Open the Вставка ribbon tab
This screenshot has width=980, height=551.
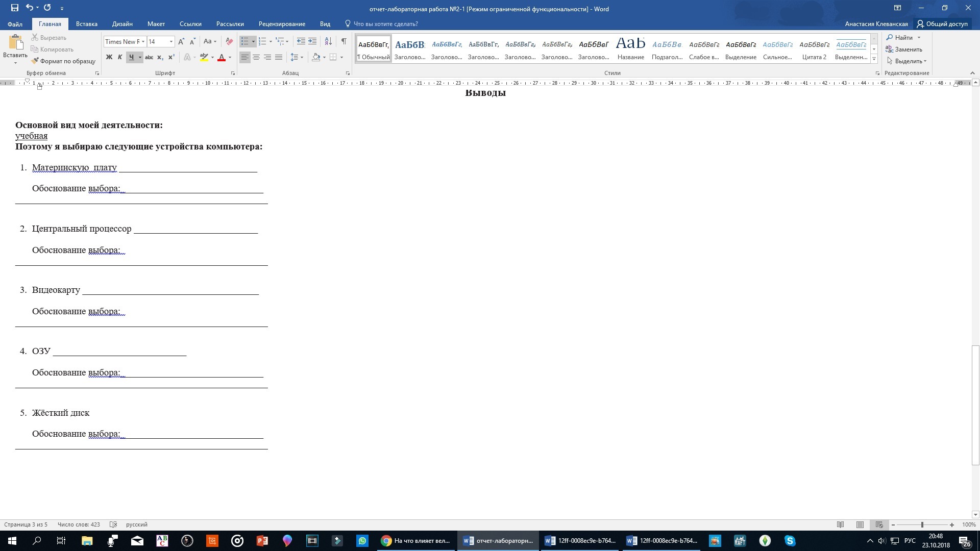[x=86, y=24]
